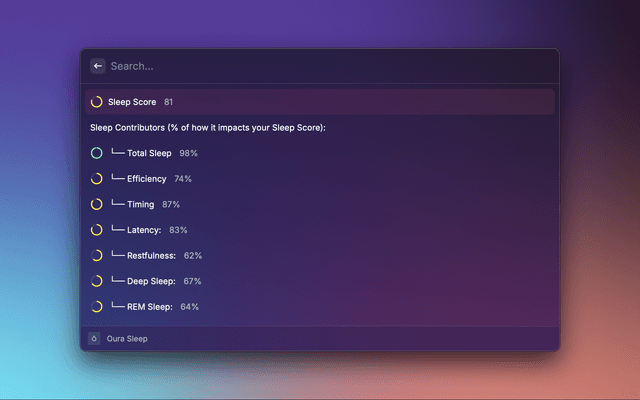The height and width of the screenshot is (400, 640).
Task: Click the Oura ring icon in footer
Action: [94, 338]
